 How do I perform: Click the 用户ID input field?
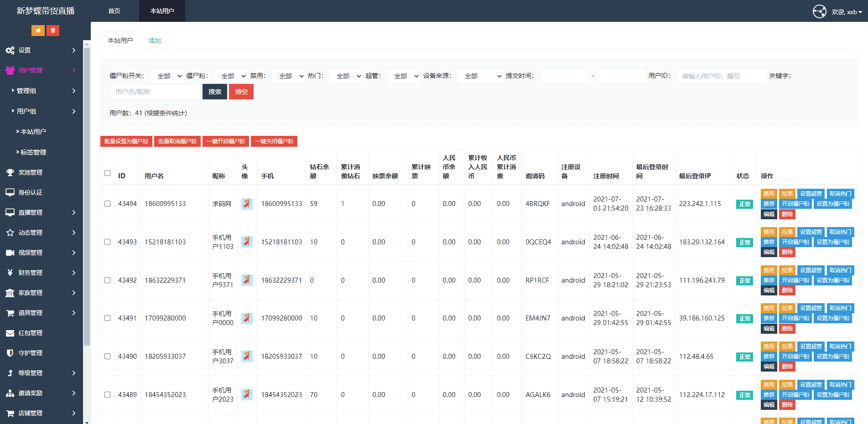721,76
